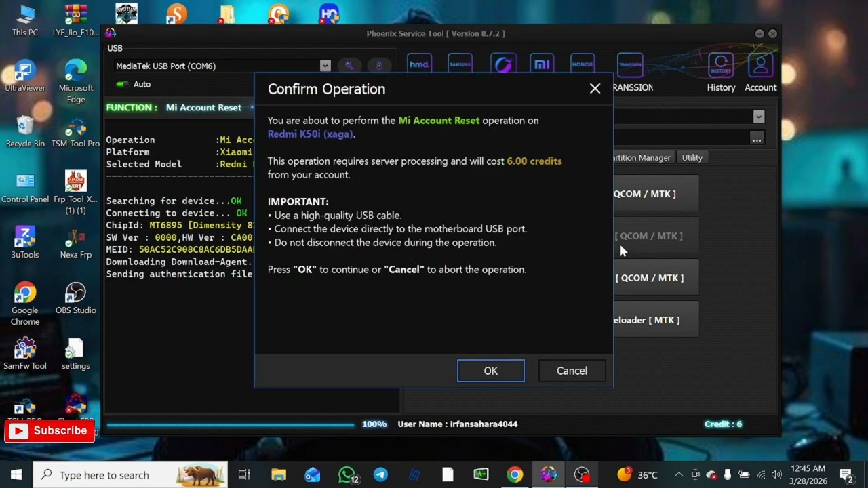
Task: Open the LYF_Jio_F10 archive on desktop
Action: click(x=76, y=20)
